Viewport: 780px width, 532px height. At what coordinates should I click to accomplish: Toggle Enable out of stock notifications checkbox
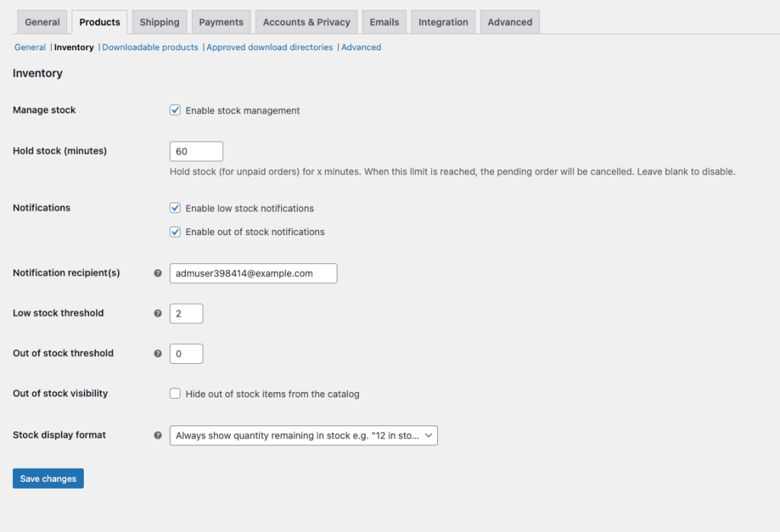(175, 231)
